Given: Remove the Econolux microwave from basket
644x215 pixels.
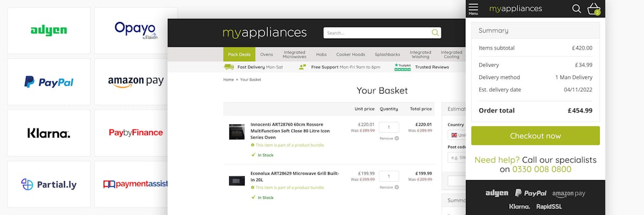Looking at the screenshot, I should [389, 187].
